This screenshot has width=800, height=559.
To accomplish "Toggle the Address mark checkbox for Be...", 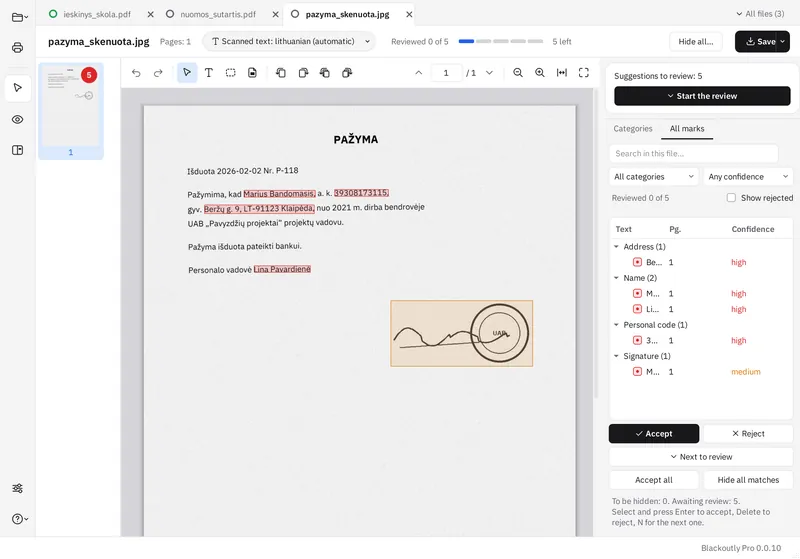I will click(637, 262).
